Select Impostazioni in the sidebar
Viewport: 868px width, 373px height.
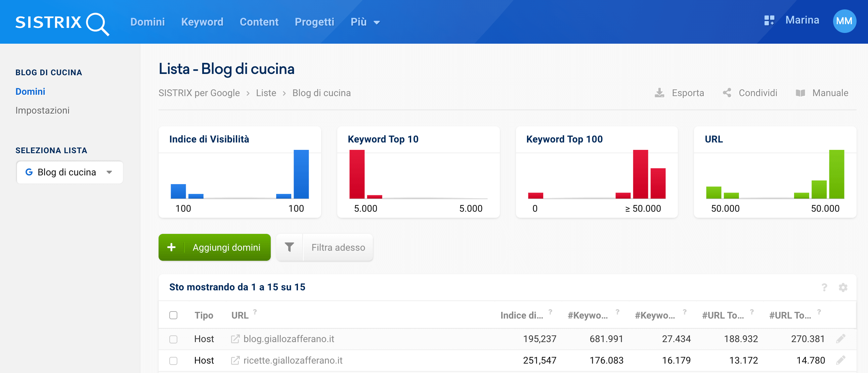pos(42,110)
